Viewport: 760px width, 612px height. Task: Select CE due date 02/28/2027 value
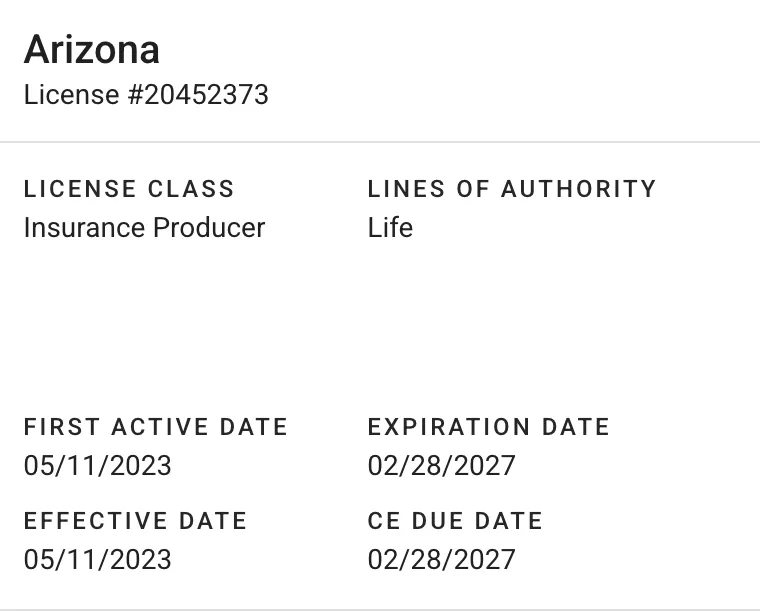442,559
